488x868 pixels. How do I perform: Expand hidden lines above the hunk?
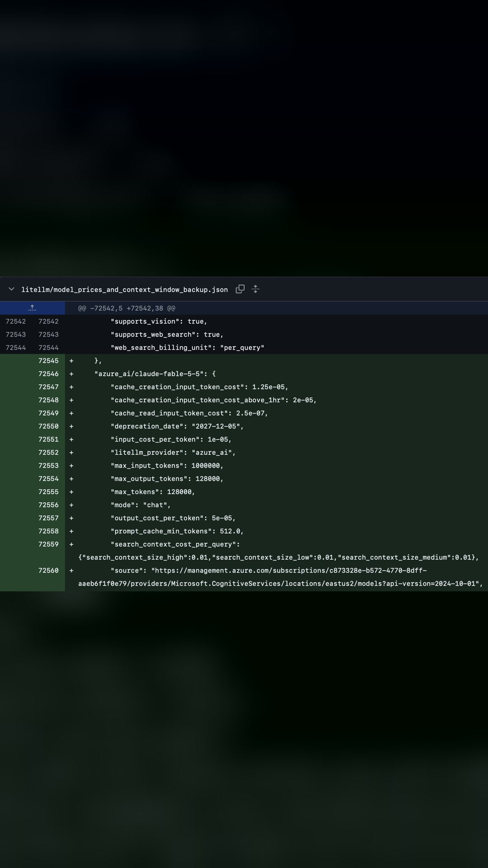33,308
